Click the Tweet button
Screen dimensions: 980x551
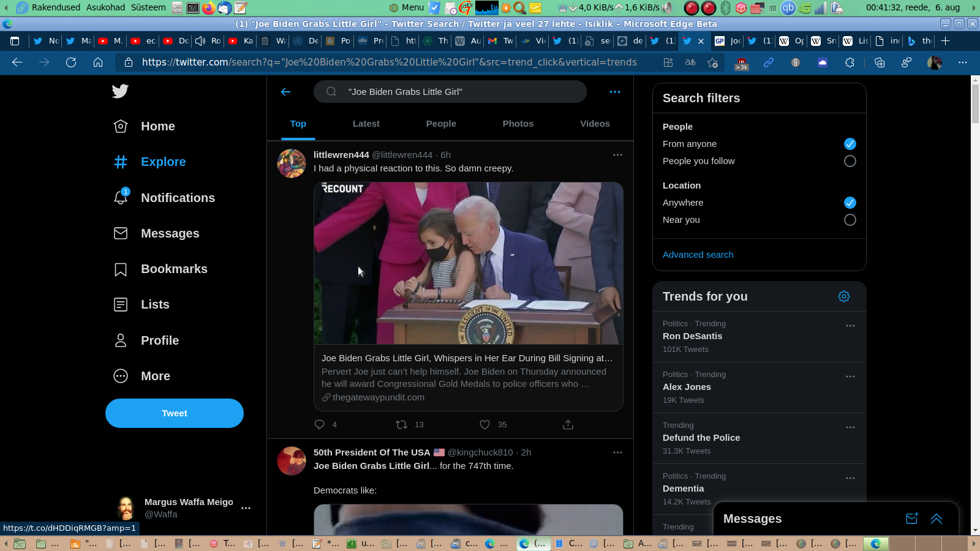(175, 413)
